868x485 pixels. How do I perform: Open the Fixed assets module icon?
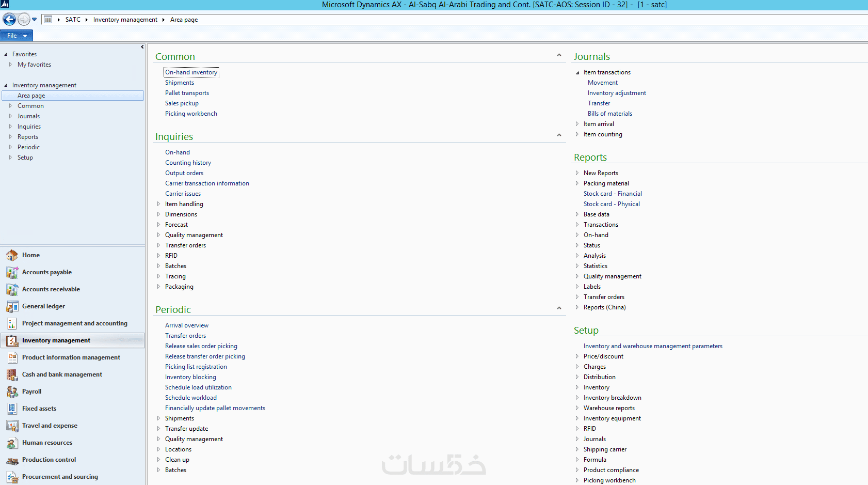tap(12, 409)
